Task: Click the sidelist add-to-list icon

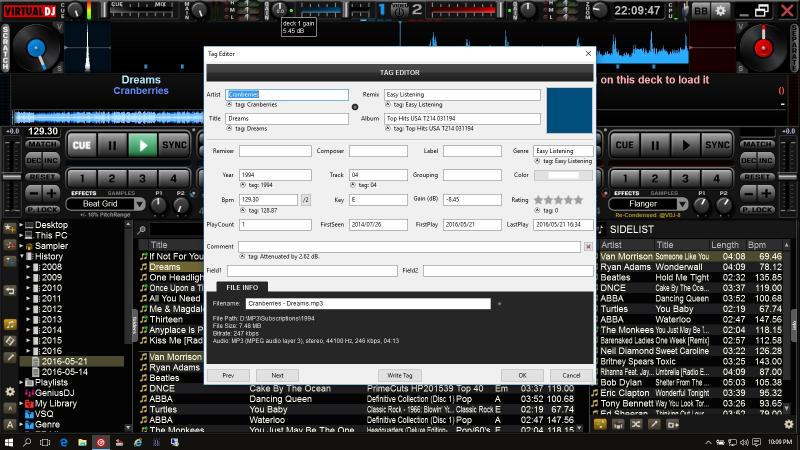Action: [672, 424]
